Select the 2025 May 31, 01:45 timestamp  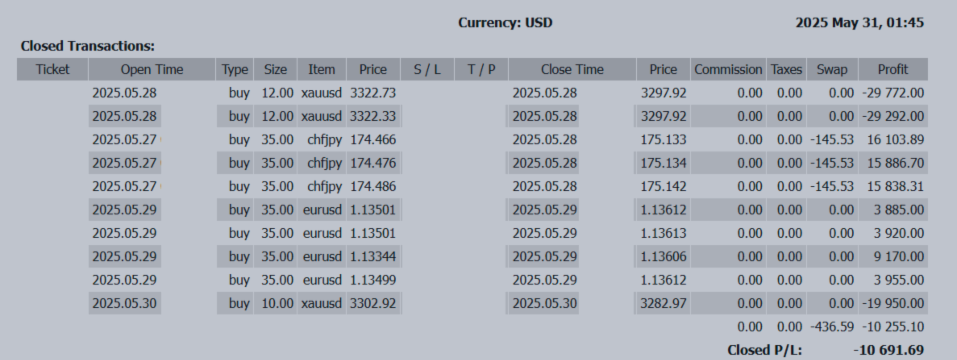point(859,23)
